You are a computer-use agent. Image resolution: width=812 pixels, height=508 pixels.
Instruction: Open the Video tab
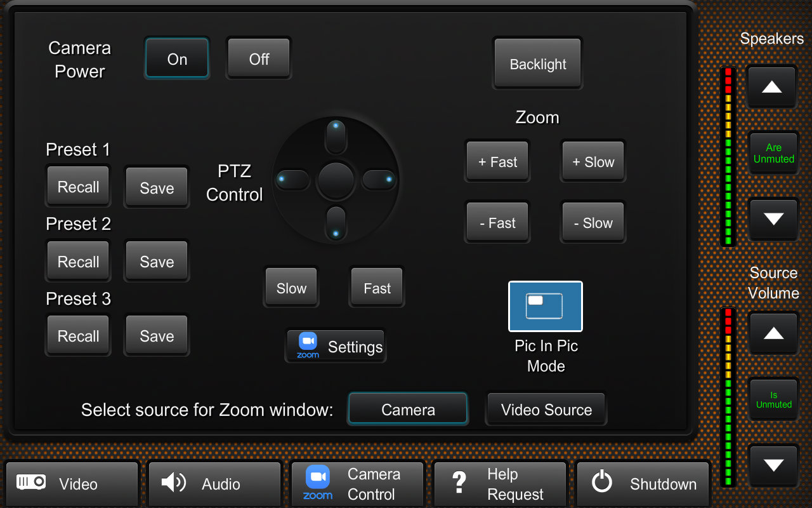point(72,484)
